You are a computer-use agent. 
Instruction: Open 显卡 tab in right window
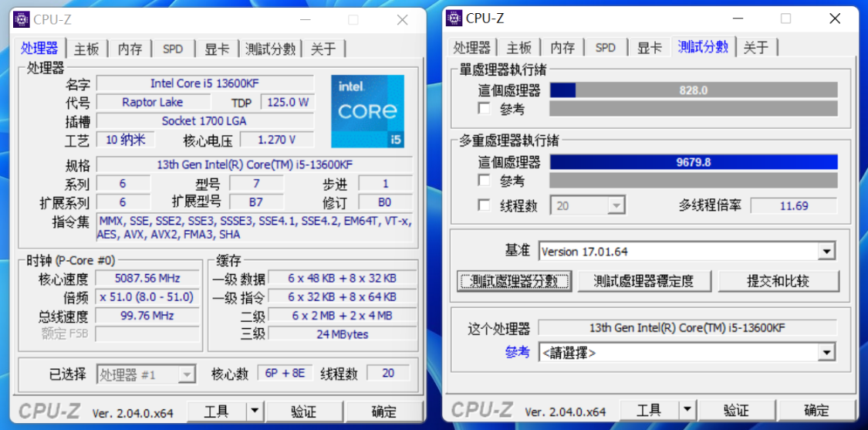coord(650,48)
